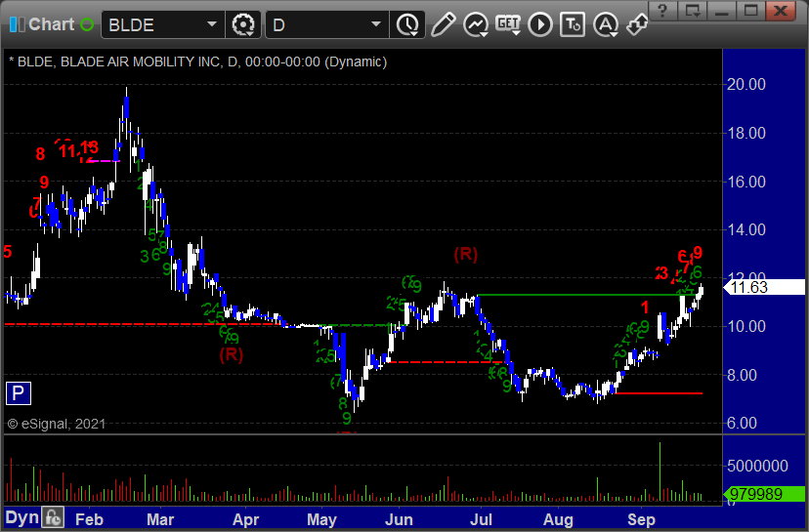
Task: Select the pencil drawing tool
Action: tap(443, 24)
